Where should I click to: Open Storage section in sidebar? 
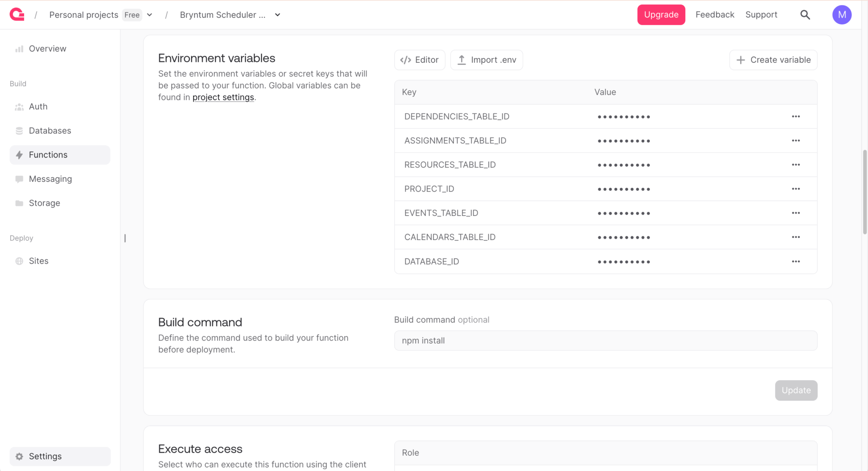pyautogui.click(x=44, y=203)
